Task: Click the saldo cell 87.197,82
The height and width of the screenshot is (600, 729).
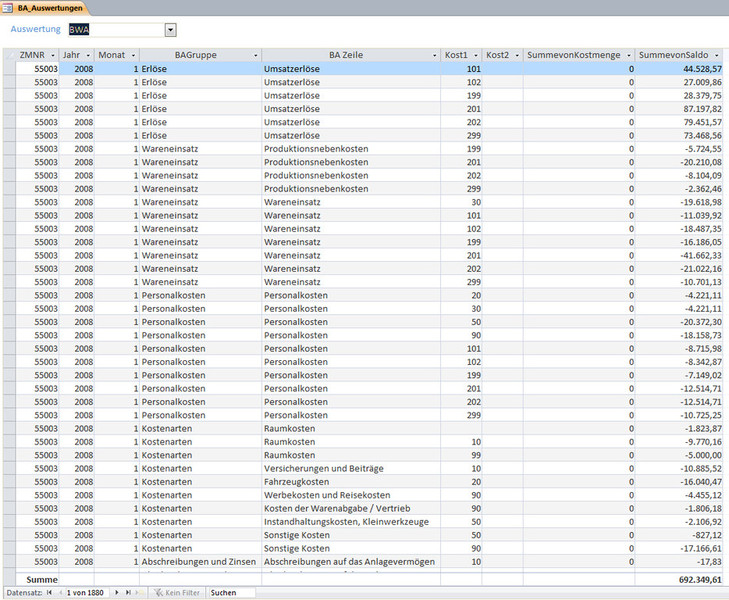Action: [x=679, y=109]
